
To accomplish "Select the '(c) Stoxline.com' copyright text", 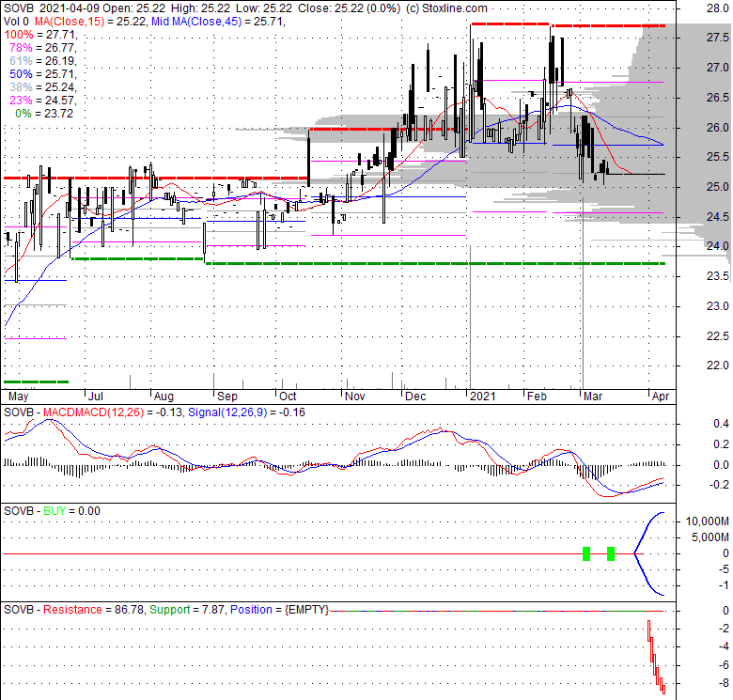I will click(x=446, y=8).
